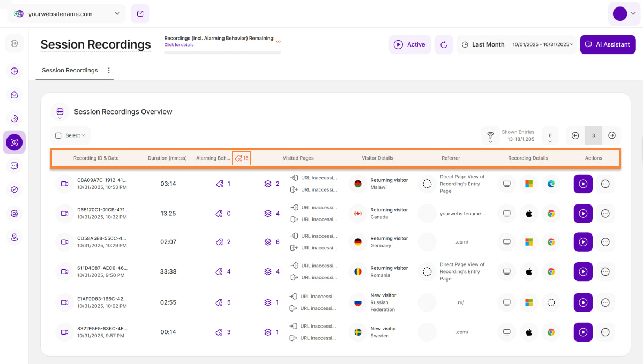Go to the previous page of entries

point(575,135)
